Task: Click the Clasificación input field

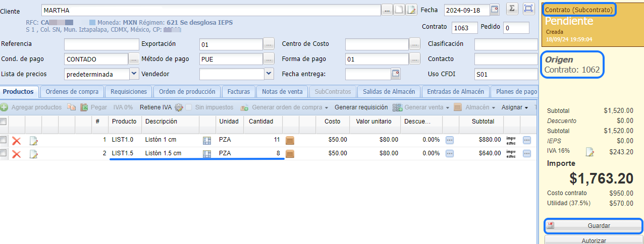Action: 506,44
